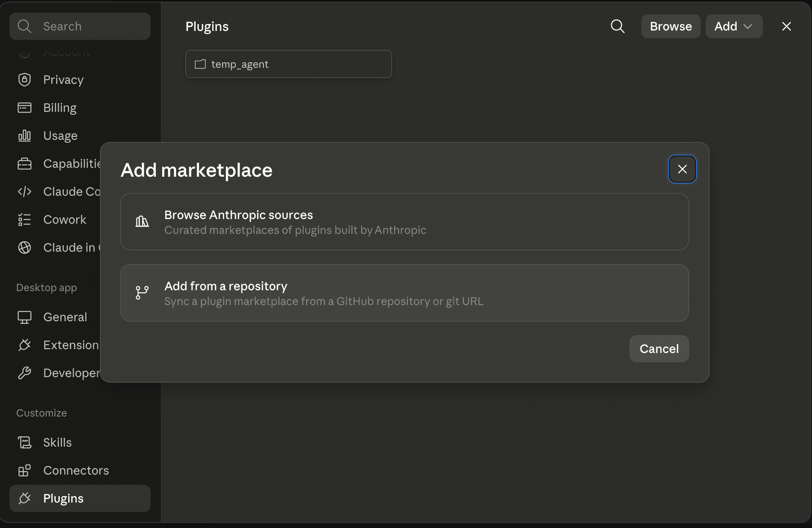Select the Plugins sidebar item

click(80, 498)
